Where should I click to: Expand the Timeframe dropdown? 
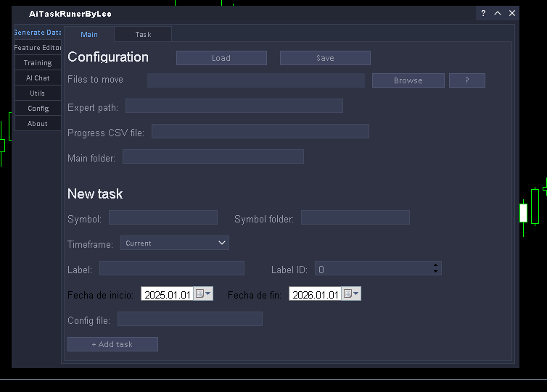[x=174, y=243]
